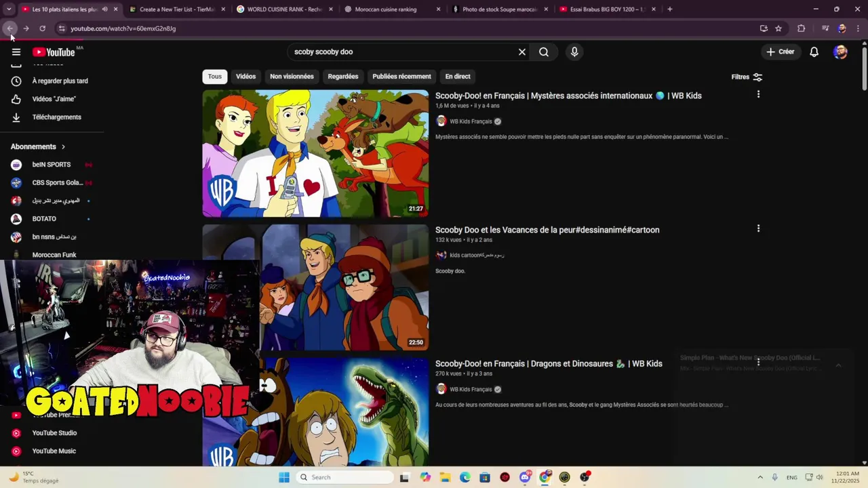Select the En direct filter chip
Image resolution: width=868 pixels, height=488 pixels.
pos(458,77)
